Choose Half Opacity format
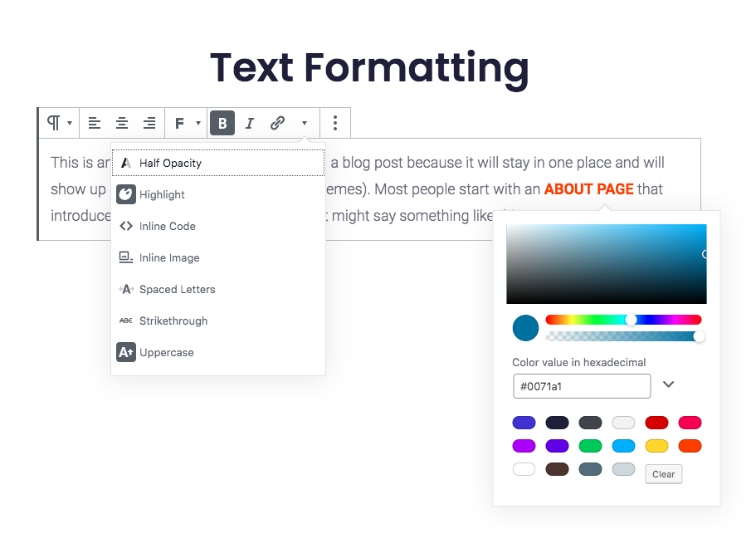Viewport: 756px width, 558px height. point(218,163)
